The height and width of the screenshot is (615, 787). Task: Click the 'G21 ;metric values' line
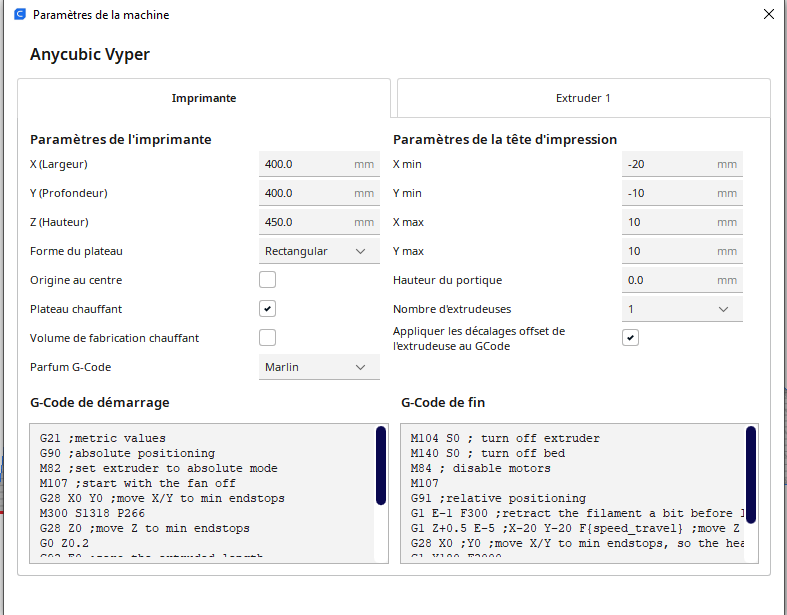tap(102, 438)
